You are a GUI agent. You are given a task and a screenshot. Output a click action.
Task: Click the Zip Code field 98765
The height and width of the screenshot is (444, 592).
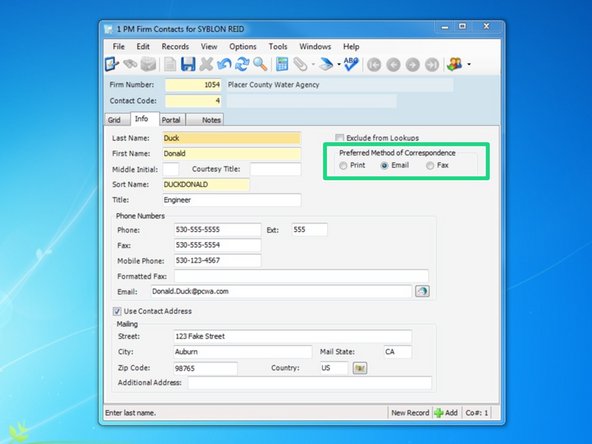pos(205,368)
